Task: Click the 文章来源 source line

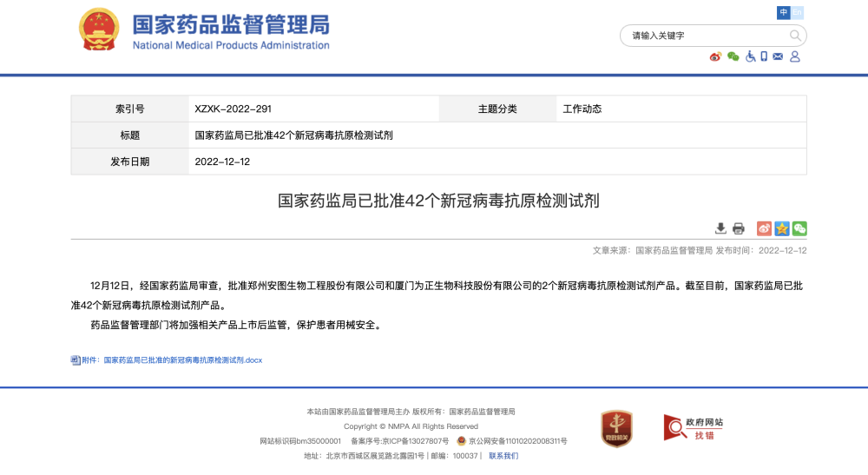Action: (x=699, y=250)
